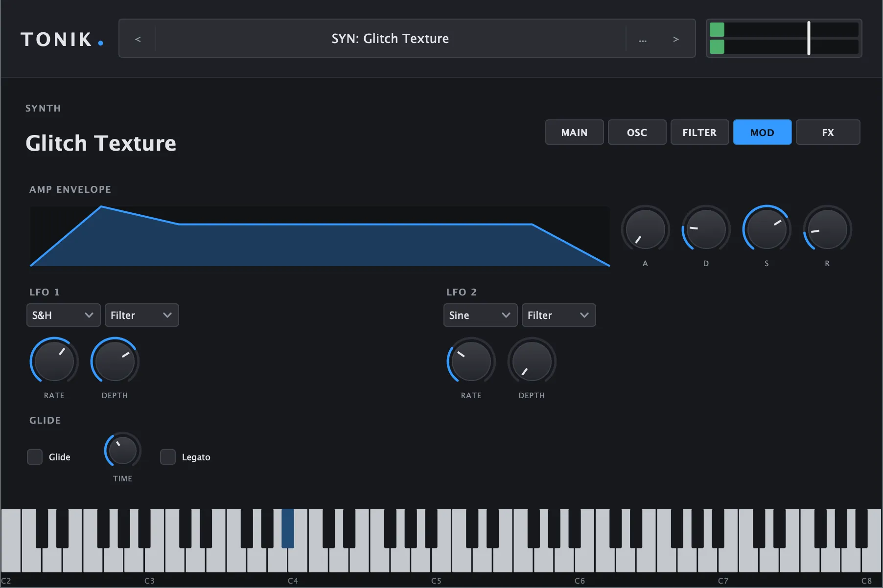Open the FX tab
Screen dimensions: 883x588
click(828, 132)
